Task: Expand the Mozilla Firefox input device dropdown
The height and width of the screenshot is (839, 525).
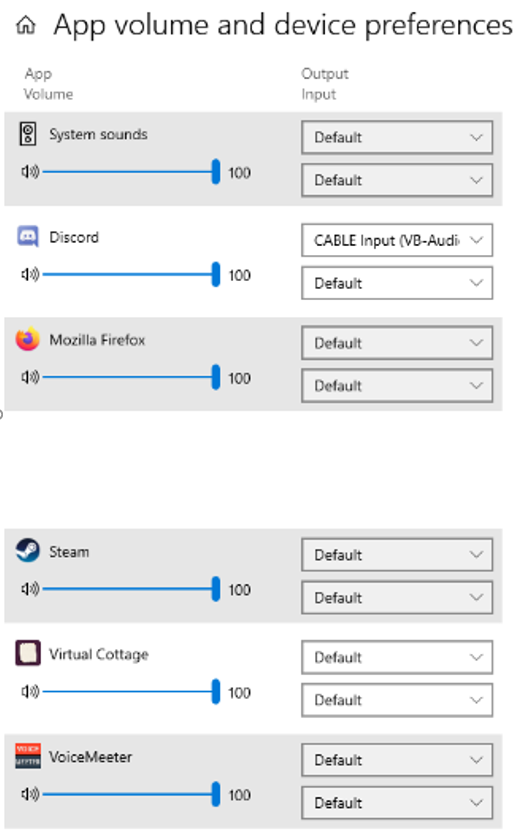Action: pyautogui.click(x=397, y=386)
